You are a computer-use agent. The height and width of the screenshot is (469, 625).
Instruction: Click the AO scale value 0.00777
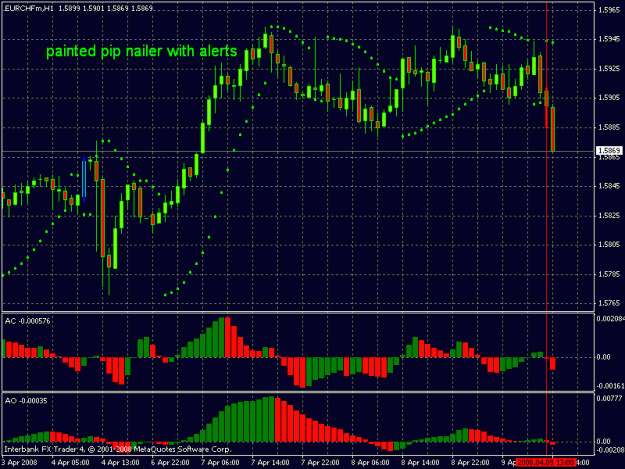(610, 398)
